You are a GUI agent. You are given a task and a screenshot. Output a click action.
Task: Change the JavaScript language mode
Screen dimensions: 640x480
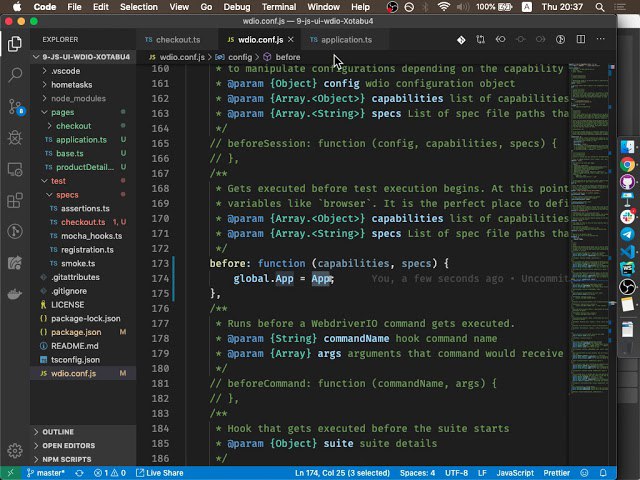[x=516, y=472]
